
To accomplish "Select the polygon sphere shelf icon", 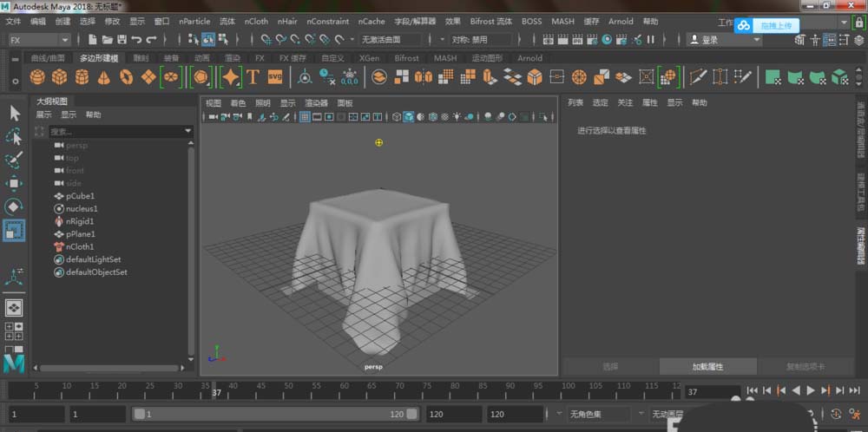I will 37,77.
